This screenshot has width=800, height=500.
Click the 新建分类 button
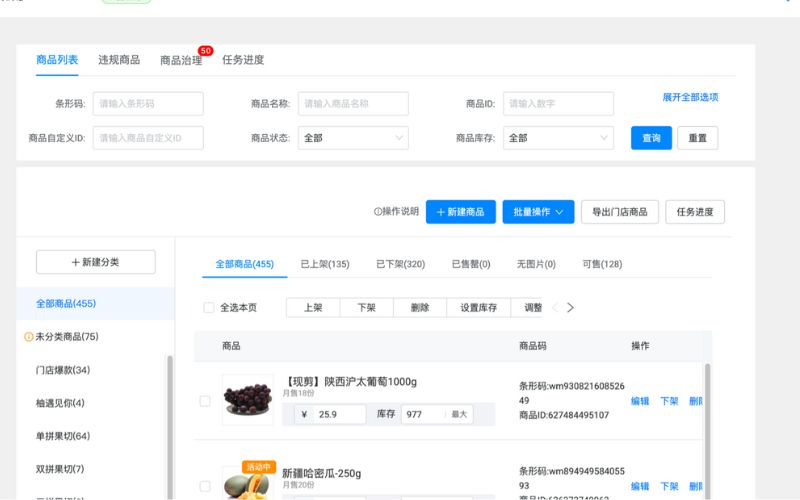pyautogui.click(x=95, y=262)
